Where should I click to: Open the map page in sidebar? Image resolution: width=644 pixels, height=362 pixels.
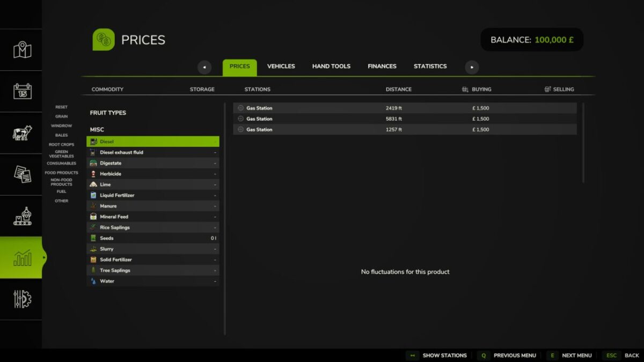click(22, 50)
